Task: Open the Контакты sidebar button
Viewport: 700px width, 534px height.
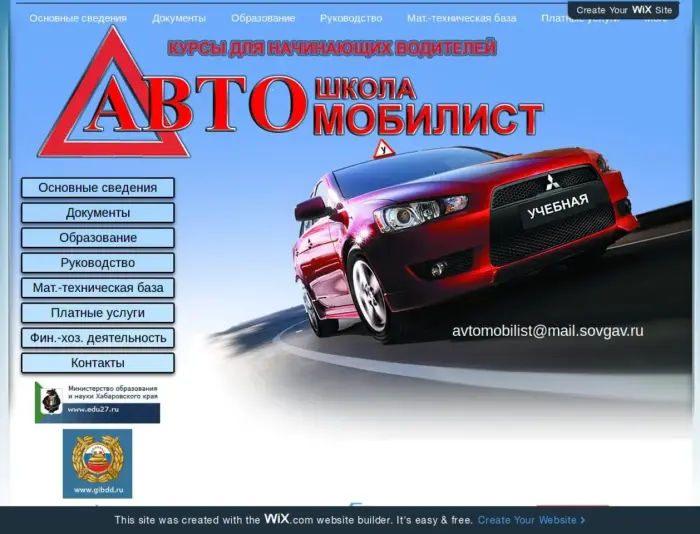Action: click(98, 363)
